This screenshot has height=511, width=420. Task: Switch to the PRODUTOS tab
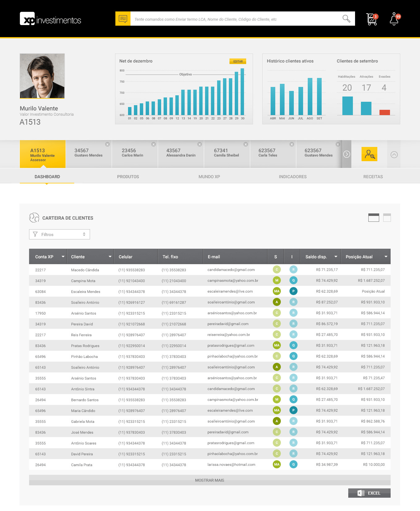(x=128, y=177)
